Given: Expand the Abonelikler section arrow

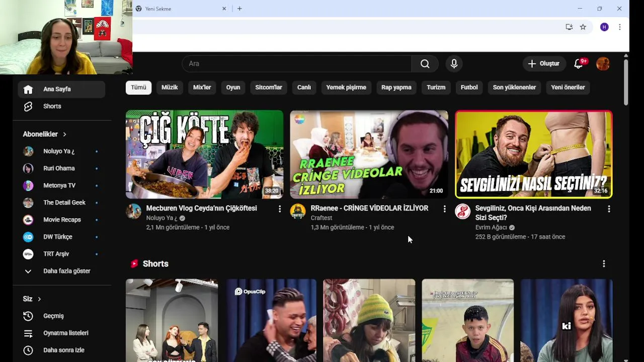Looking at the screenshot, I should click(64, 134).
